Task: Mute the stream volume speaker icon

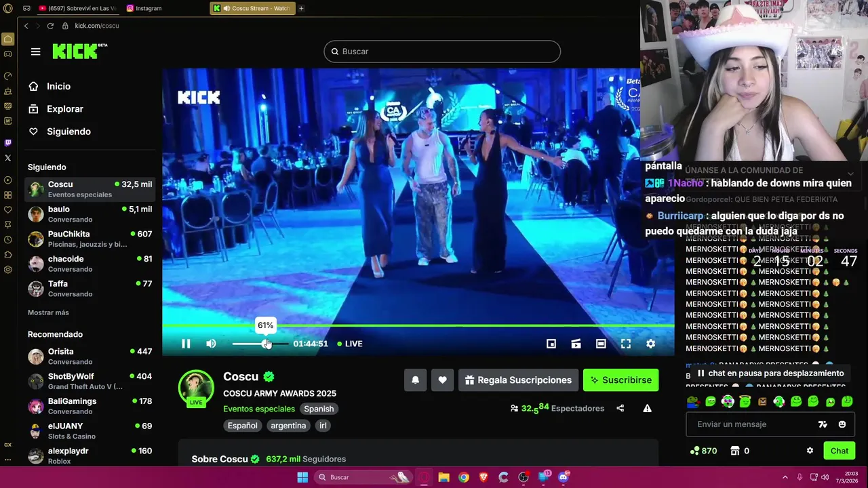Action: tap(211, 344)
